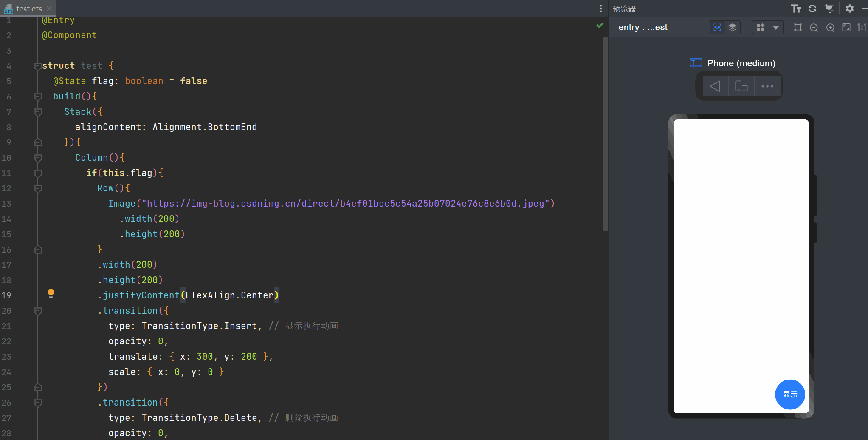Click comment 删除执行动画 on line 27
This screenshot has width=868, height=440.
pyautogui.click(x=312, y=418)
